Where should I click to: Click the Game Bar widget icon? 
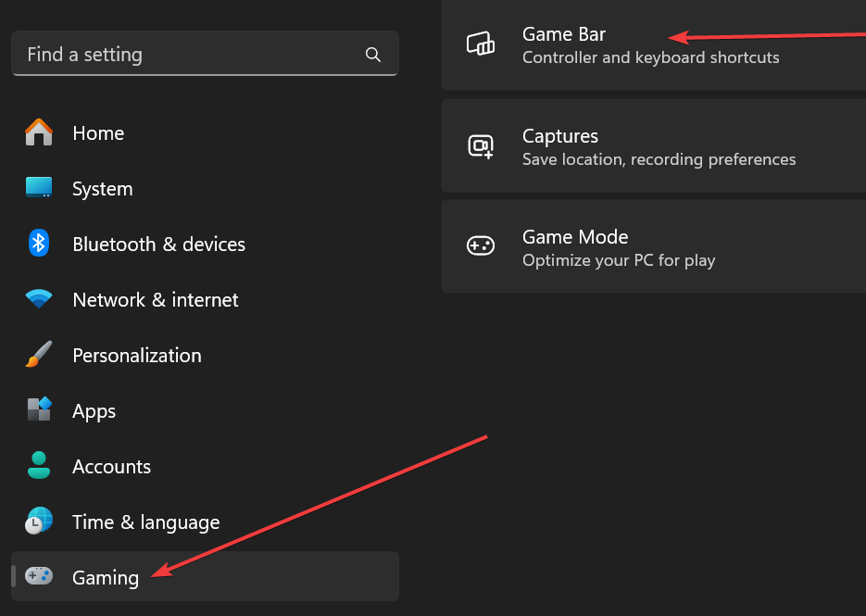point(481,44)
